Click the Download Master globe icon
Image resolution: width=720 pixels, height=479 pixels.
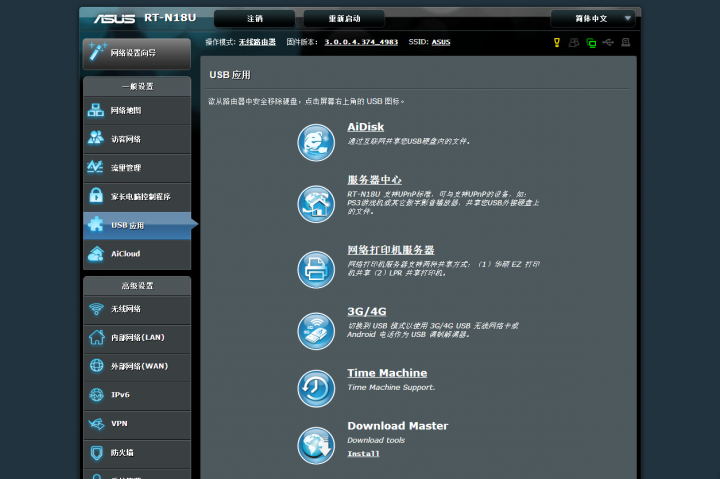tap(316, 446)
